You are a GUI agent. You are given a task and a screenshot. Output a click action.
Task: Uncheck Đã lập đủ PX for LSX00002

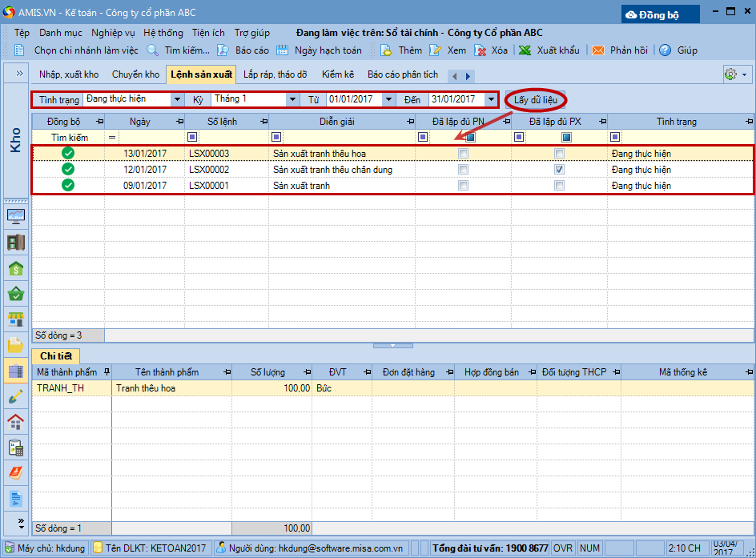tap(559, 170)
